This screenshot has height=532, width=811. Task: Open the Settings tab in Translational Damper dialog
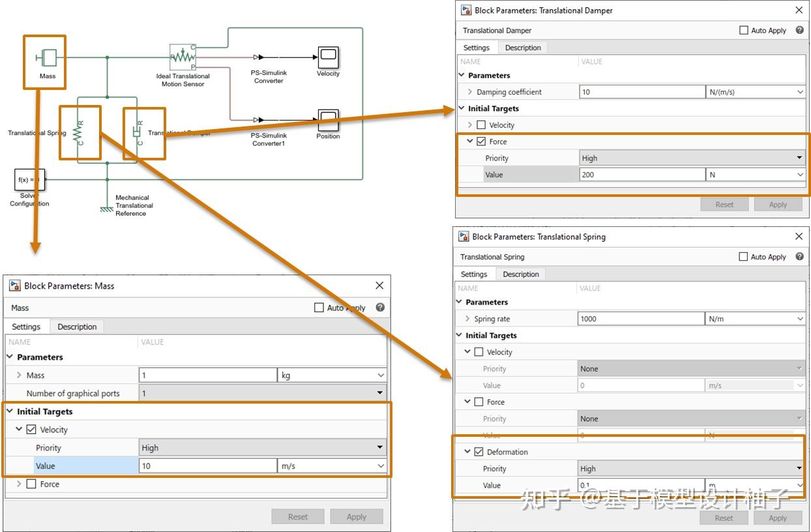click(477, 47)
